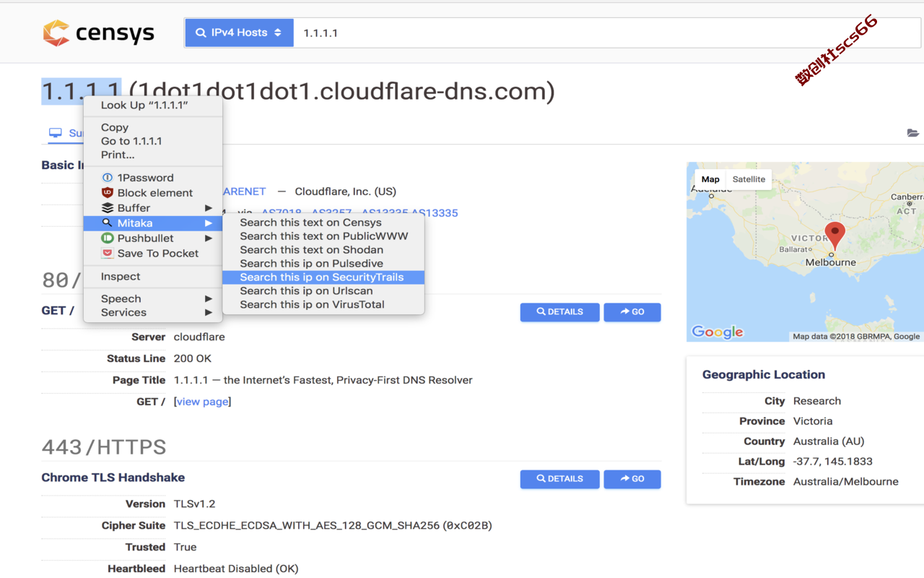Screen dimensions: 924x578
Task: Click the 200 OK status line value
Action: pos(193,358)
